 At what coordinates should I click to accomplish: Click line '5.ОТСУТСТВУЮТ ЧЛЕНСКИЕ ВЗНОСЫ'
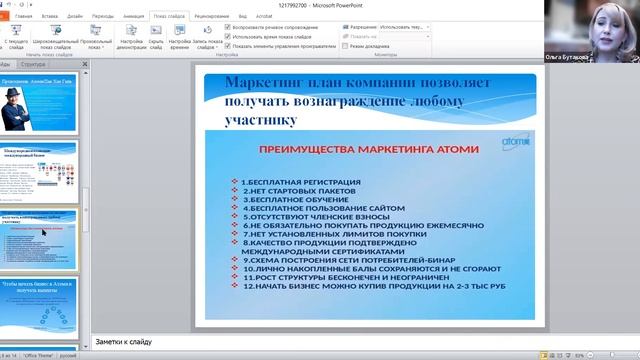[x=316, y=217]
